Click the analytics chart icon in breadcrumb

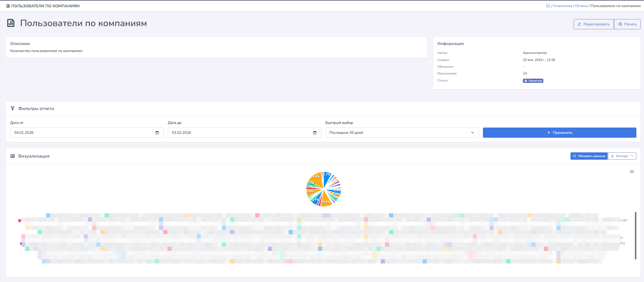click(x=548, y=5)
